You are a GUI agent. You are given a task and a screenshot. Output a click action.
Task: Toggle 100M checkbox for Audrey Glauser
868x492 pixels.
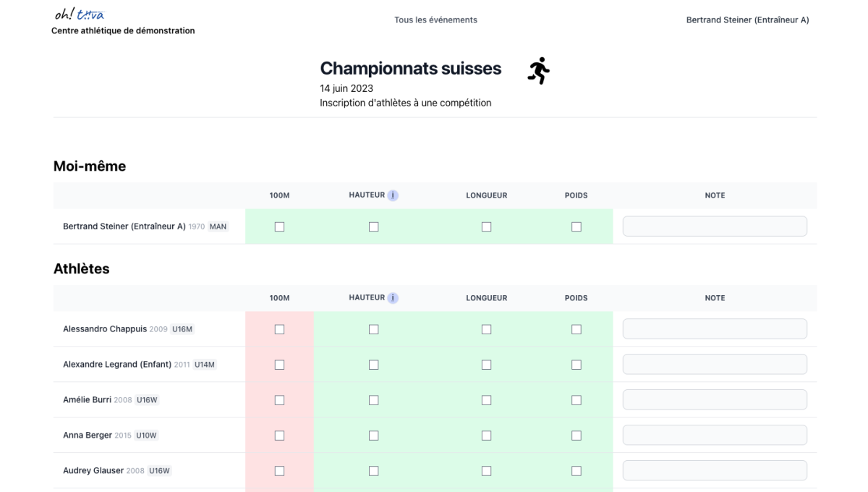pos(280,472)
